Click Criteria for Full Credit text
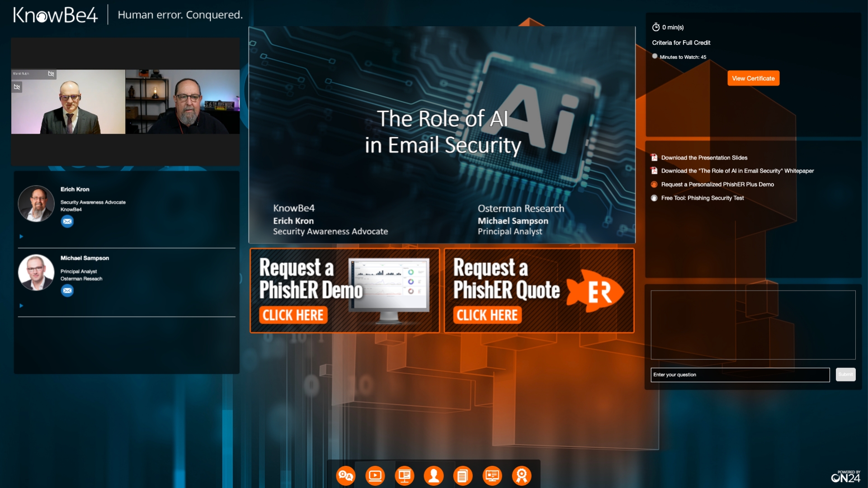The height and width of the screenshot is (488, 868). pyautogui.click(x=681, y=42)
